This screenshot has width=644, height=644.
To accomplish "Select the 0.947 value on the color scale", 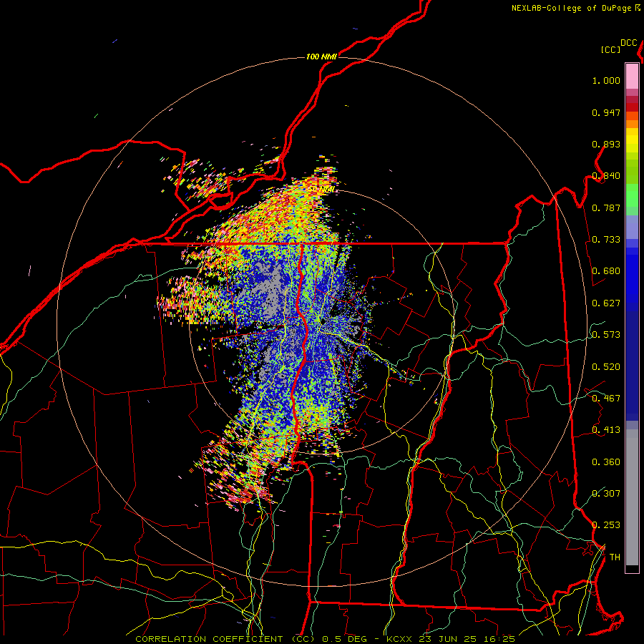I will coord(606,112).
